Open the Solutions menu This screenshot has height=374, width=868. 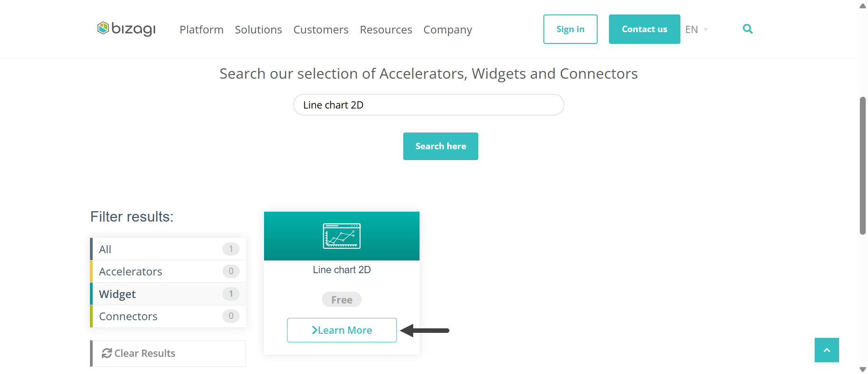[x=259, y=29]
